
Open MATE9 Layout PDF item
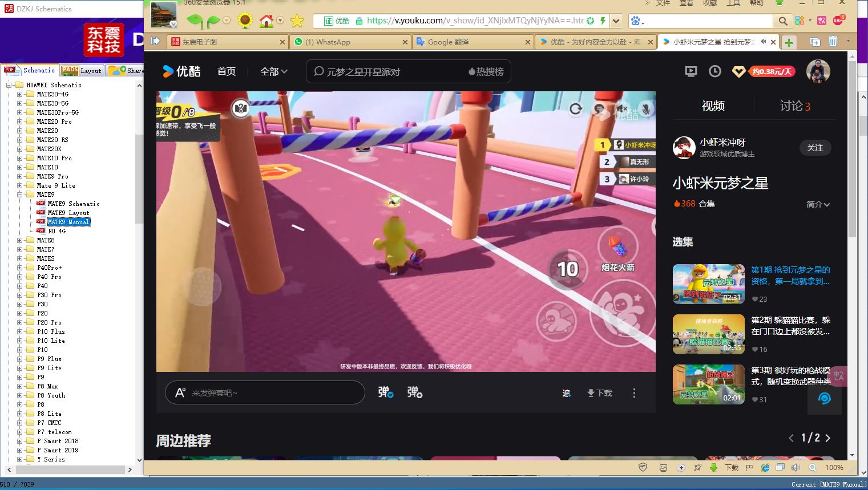(x=68, y=213)
